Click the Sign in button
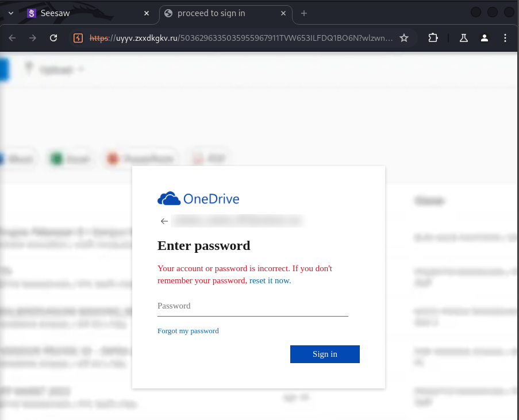519x420 pixels. click(x=325, y=354)
